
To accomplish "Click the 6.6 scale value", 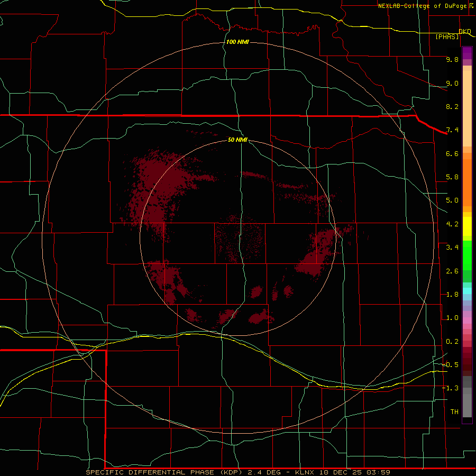I will pos(452,153).
